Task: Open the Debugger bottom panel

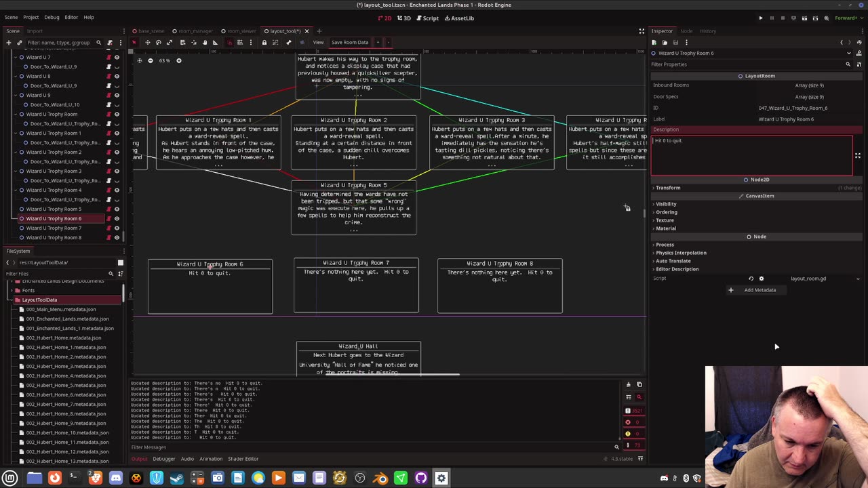Action: [163, 459]
